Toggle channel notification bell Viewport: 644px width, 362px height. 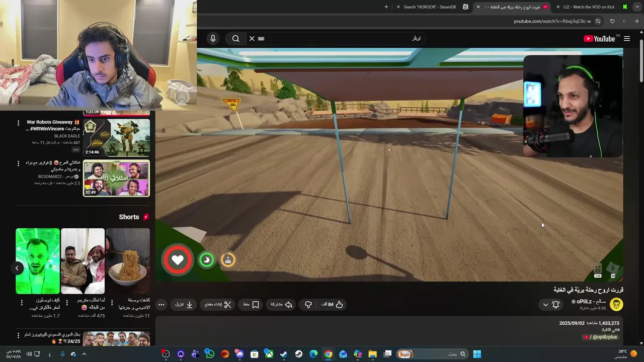pos(555,305)
